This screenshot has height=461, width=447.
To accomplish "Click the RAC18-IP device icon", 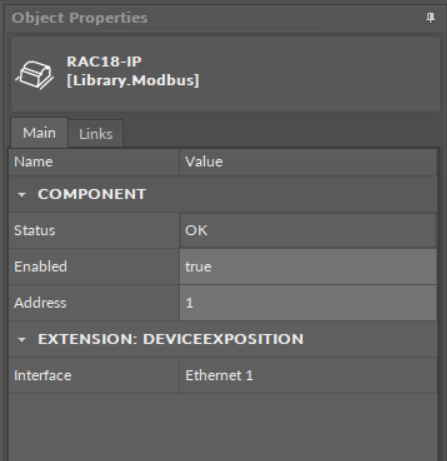I will pos(34,75).
